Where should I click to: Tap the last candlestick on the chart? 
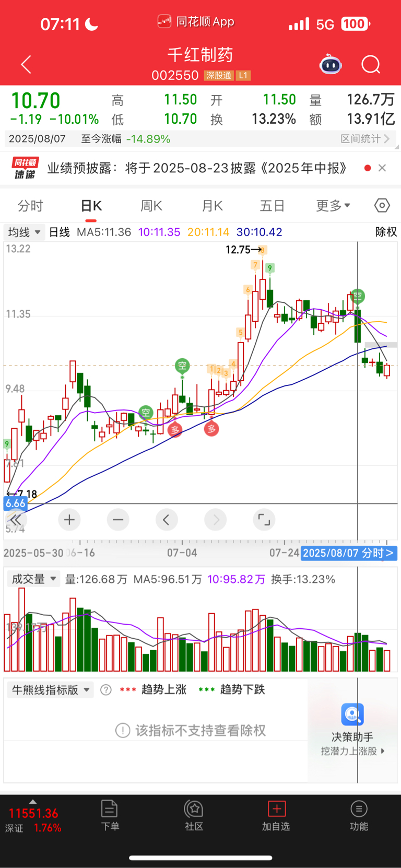click(x=387, y=370)
